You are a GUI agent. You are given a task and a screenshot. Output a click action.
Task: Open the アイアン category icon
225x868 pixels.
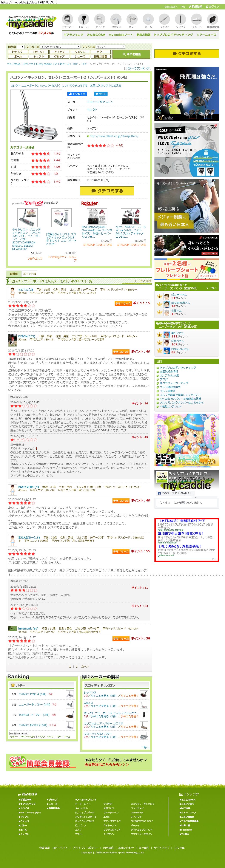click(100, 21)
